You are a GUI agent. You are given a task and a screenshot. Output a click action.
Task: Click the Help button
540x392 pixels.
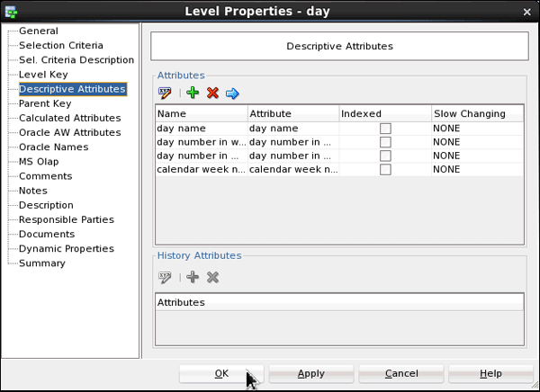point(490,374)
